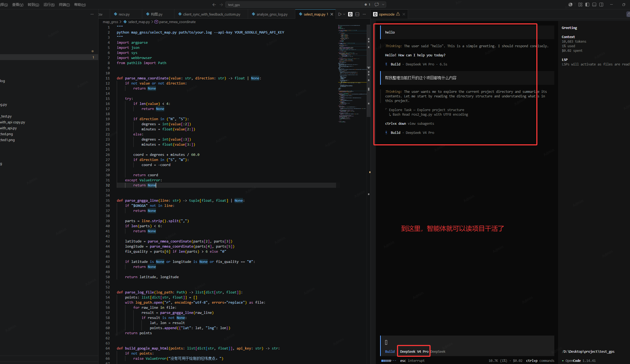Toggle the bottom panel visibility
This screenshot has height=364, width=630.
(594, 5)
